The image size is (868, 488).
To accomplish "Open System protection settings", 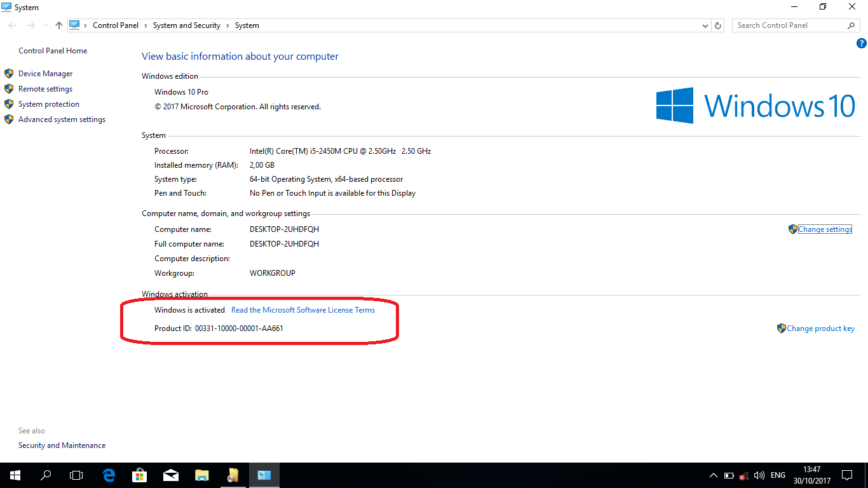I will [x=48, y=104].
